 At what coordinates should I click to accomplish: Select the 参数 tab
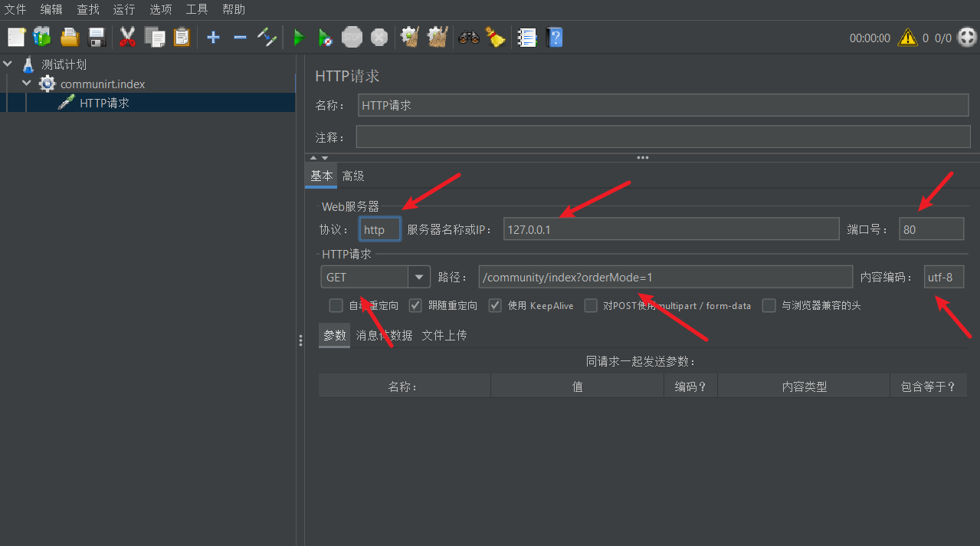click(335, 335)
